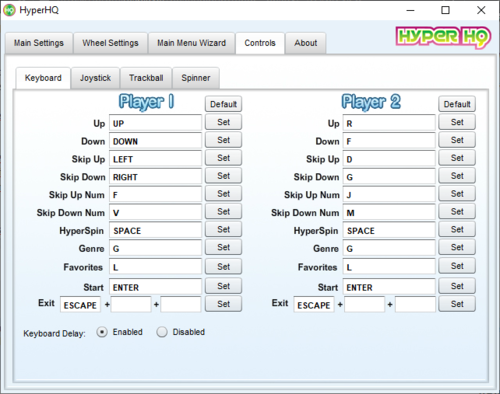Set the Player 2 Skip Up Num key

(457, 194)
